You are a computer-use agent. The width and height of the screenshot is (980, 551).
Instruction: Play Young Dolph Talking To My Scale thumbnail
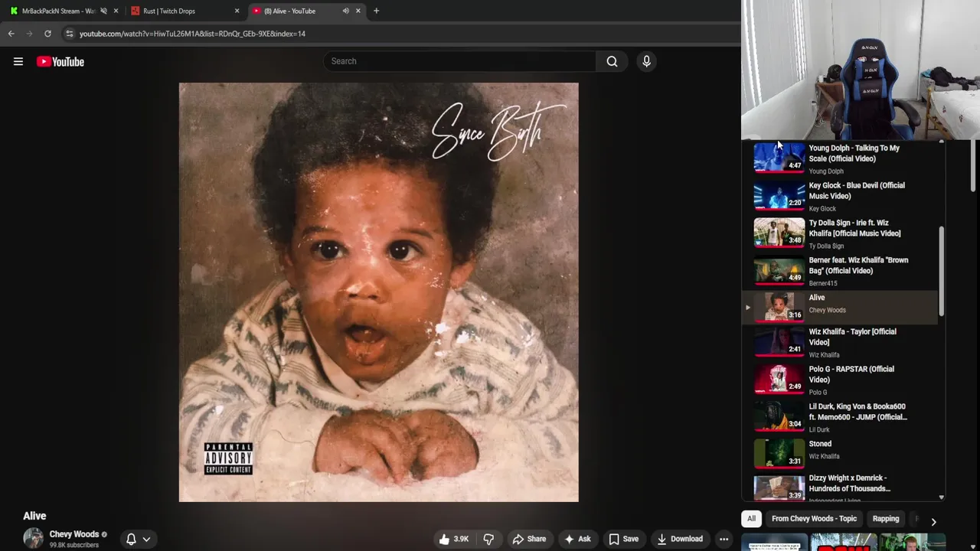779,157
